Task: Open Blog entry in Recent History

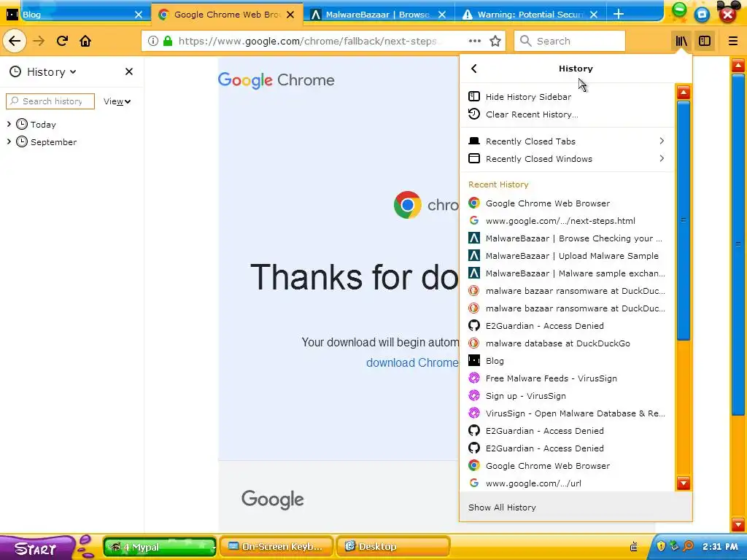Action: [567, 361]
